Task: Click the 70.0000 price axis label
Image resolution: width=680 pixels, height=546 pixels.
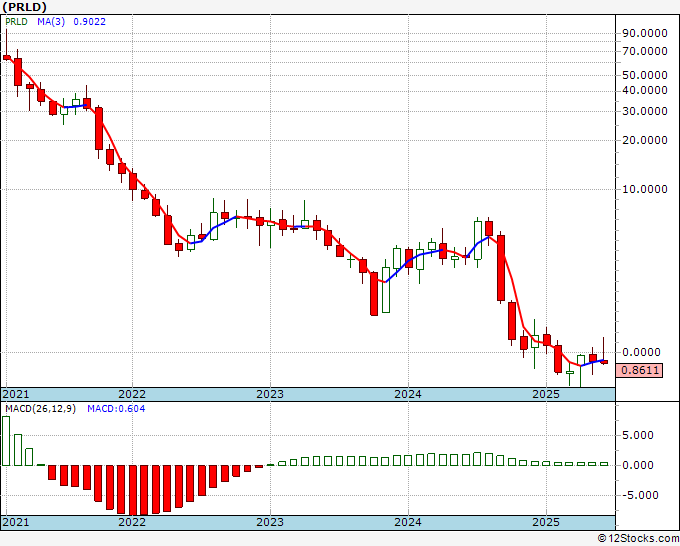Action: click(645, 51)
